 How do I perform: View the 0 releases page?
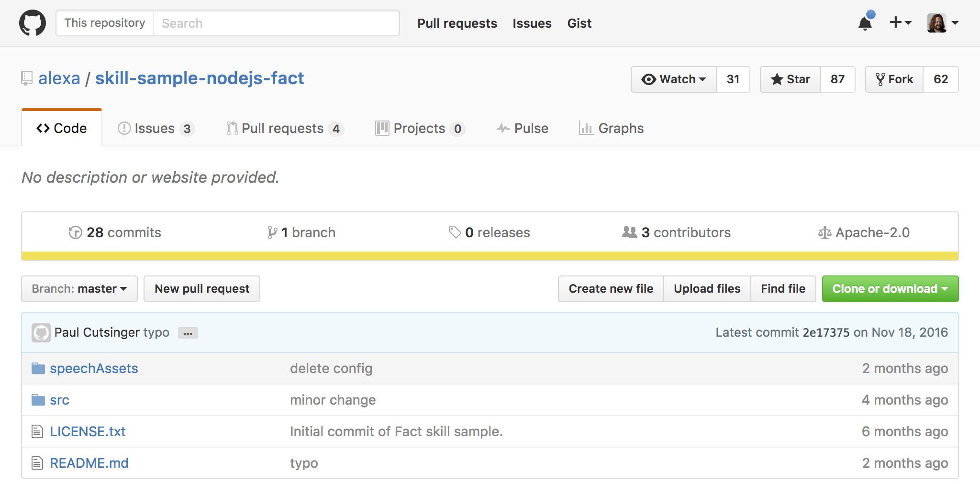coord(489,232)
